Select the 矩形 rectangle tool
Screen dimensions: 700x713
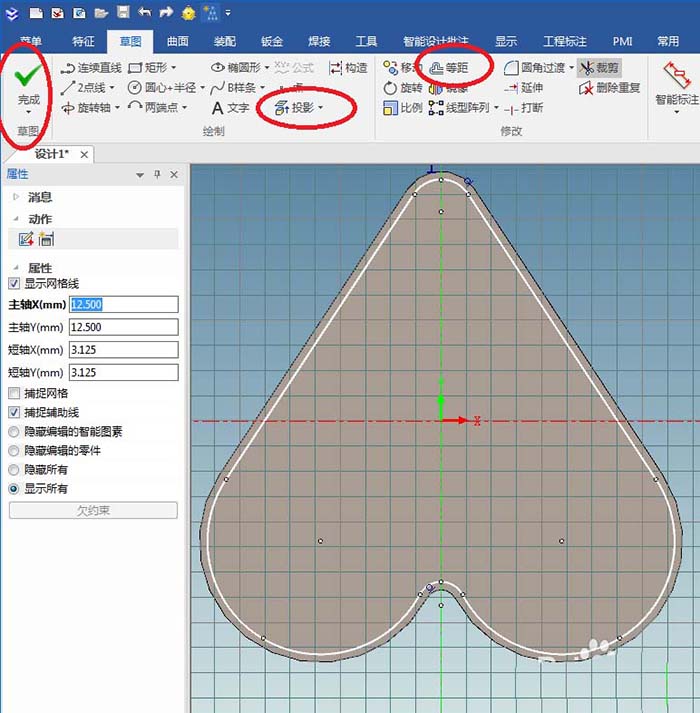click(x=148, y=68)
